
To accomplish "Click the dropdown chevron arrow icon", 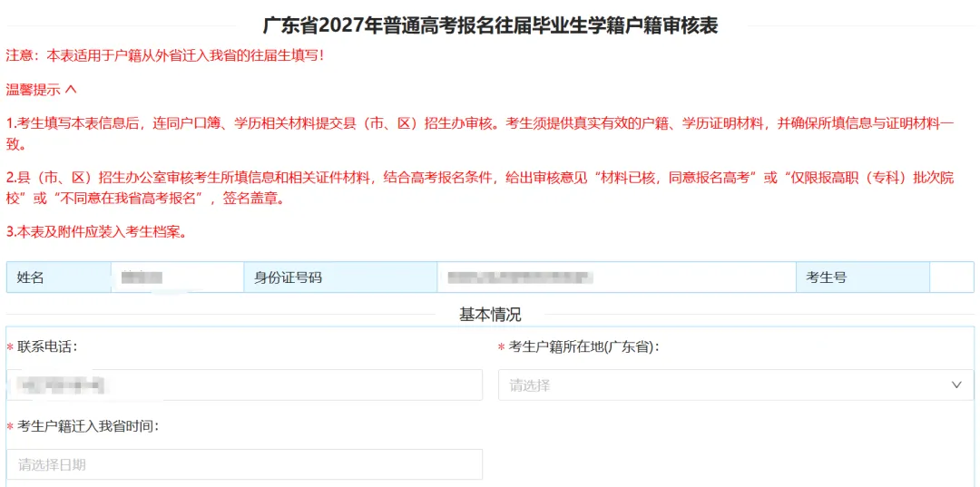I will (x=956, y=385).
